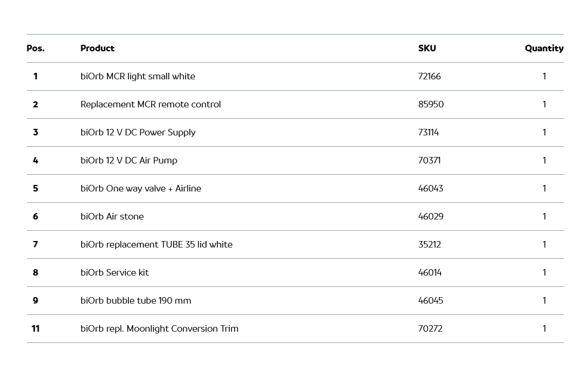Select SKU 70272 in the last row
588x377 pixels.
[x=430, y=329]
